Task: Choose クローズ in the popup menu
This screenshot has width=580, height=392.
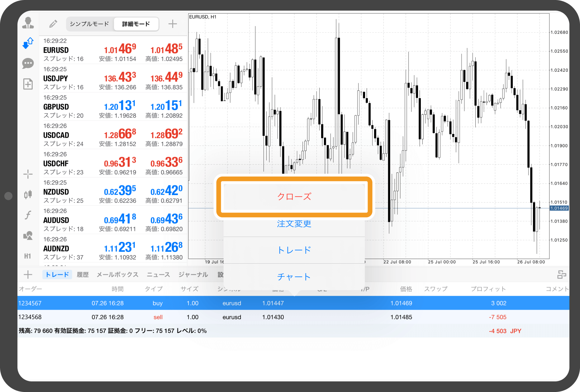Action: point(294,197)
